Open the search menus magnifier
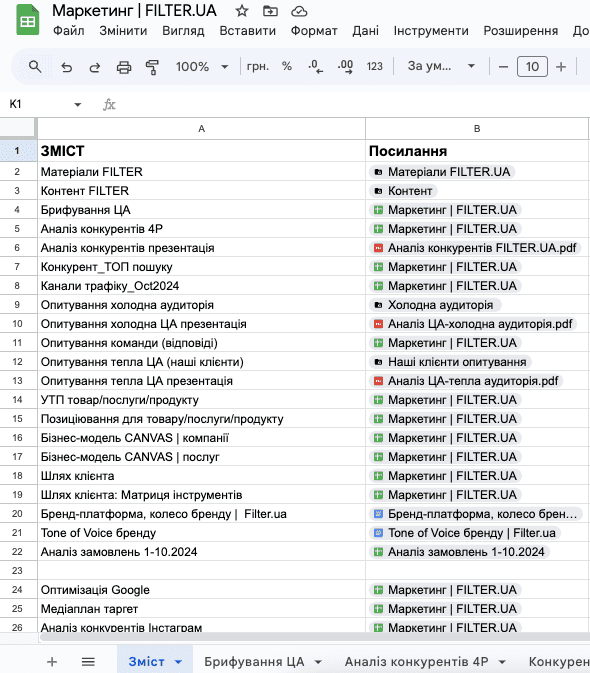This screenshot has width=590, height=673. pos(35,67)
